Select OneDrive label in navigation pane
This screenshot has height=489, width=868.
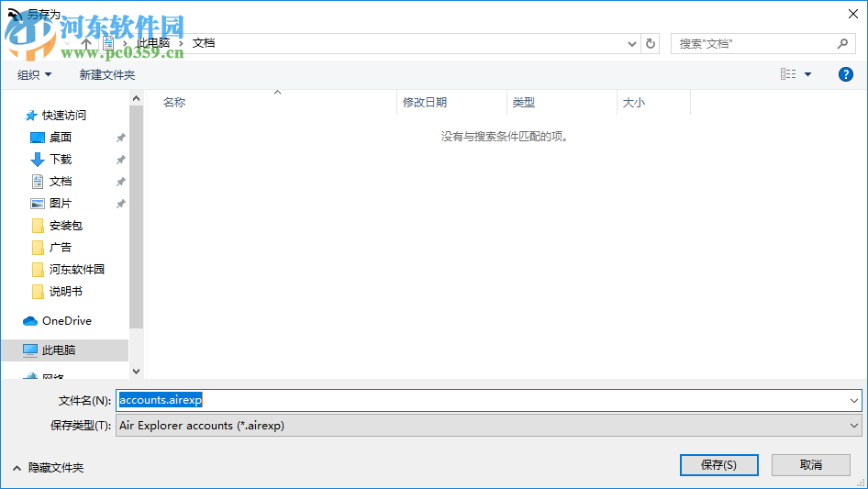pyautogui.click(x=67, y=321)
